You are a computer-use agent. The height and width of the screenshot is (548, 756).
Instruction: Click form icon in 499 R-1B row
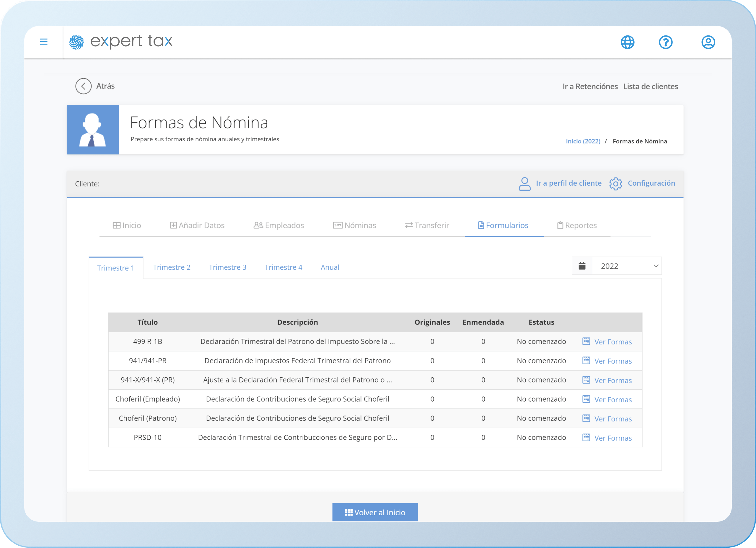[586, 341]
